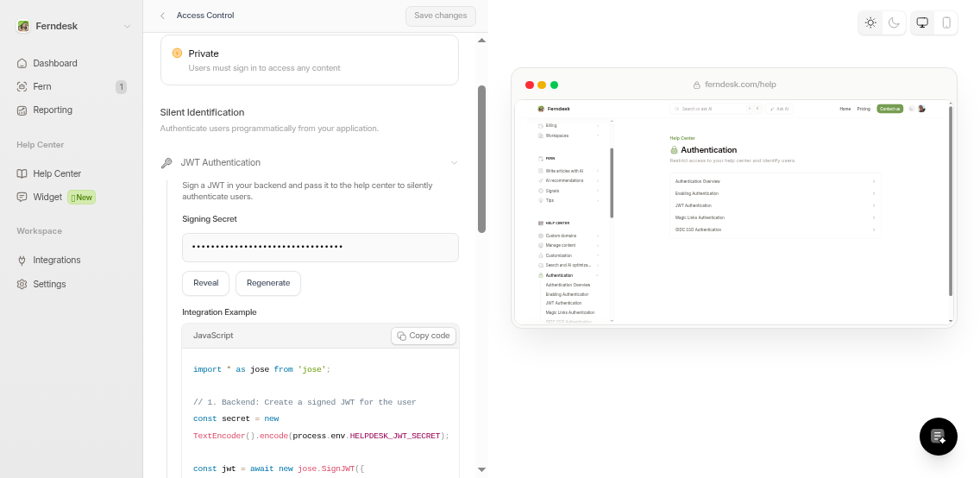
Task: Click the user avatar in the preview header
Action: [x=921, y=109]
